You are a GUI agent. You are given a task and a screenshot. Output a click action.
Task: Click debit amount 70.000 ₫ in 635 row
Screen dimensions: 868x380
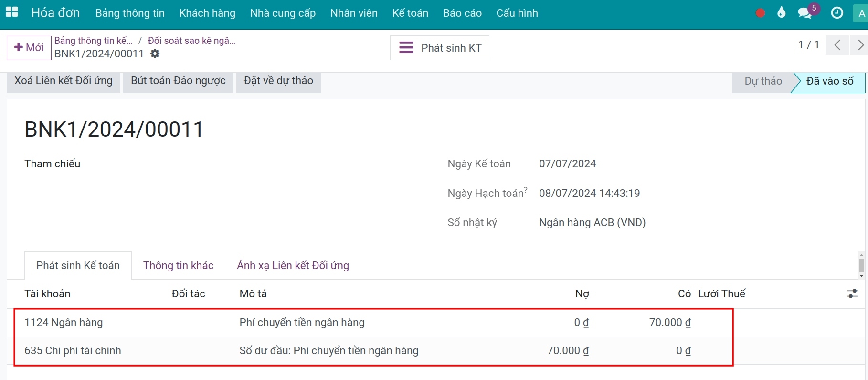(568, 351)
